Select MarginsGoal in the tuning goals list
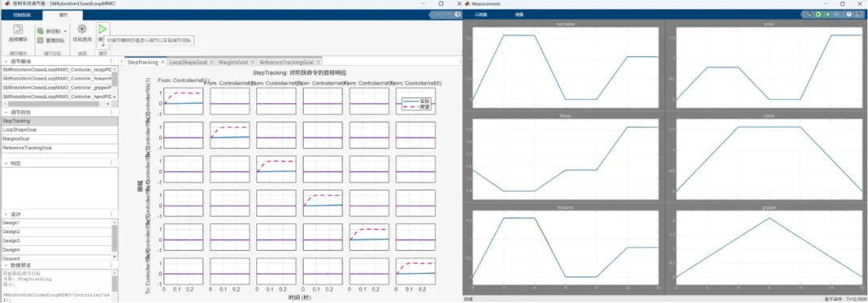Screen dimensions: 868x303 click(59, 139)
